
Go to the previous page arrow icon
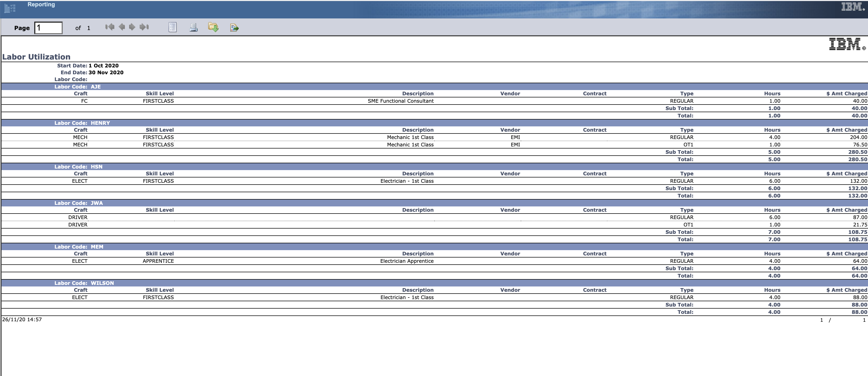pos(121,27)
